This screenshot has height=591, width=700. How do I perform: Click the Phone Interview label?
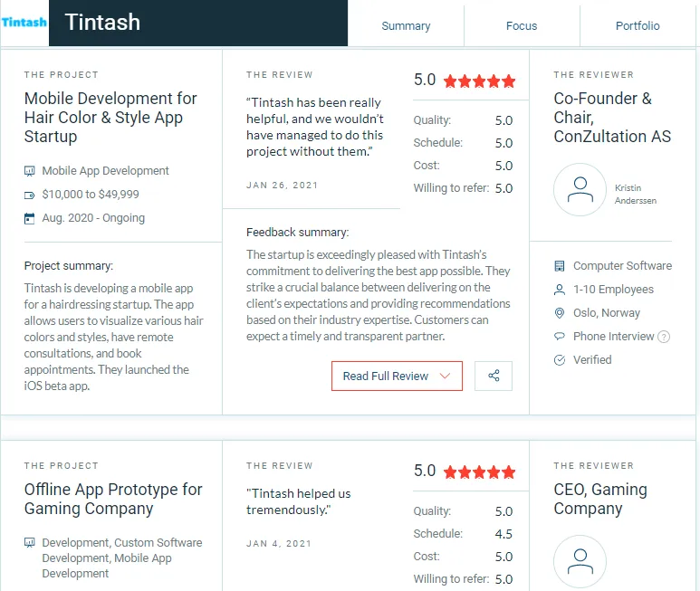pyautogui.click(x=614, y=337)
